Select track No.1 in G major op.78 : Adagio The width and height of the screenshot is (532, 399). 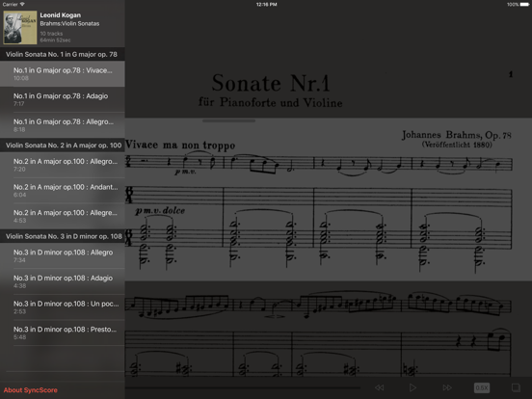coord(63,99)
